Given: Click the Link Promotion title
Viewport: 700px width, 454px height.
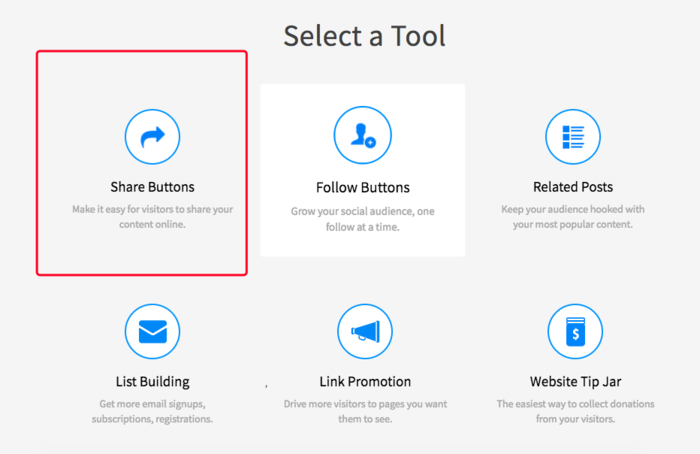Looking at the screenshot, I should 364,381.
